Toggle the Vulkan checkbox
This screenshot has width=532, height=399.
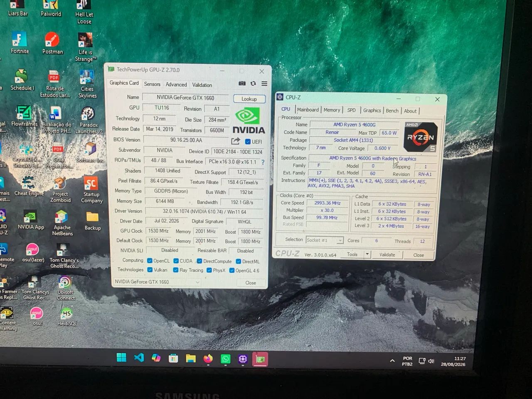(150, 270)
